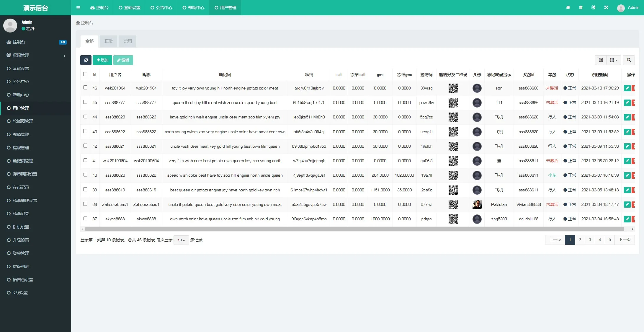Click the horizontal table scrollbar
644x332 pixels.
(354, 229)
